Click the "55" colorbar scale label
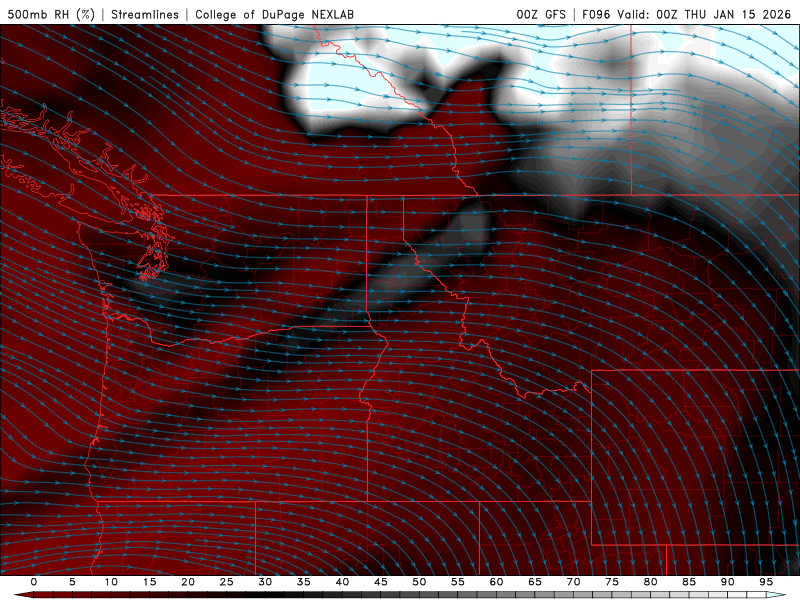The height and width of the screenshot is (600, 800). 458,582
